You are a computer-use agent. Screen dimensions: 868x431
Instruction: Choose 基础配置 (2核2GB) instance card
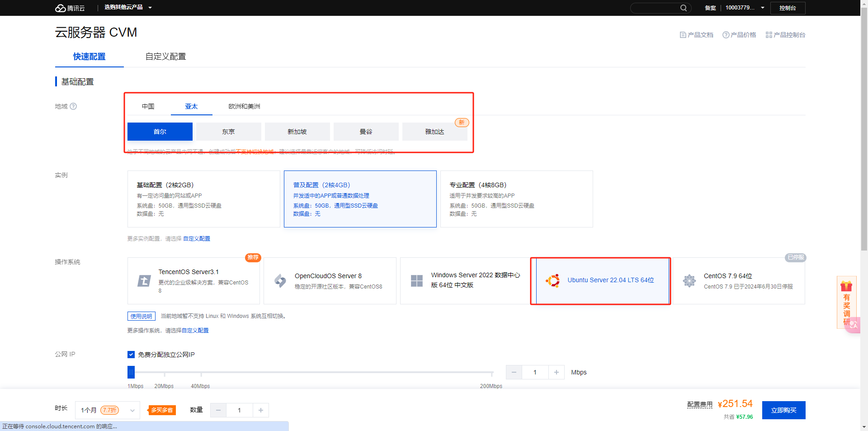pyautogui.click(x=204, y=199)
